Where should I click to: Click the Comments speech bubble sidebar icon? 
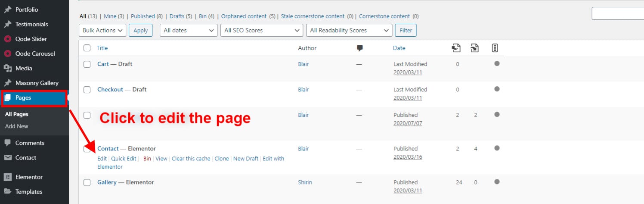[8, 143]
